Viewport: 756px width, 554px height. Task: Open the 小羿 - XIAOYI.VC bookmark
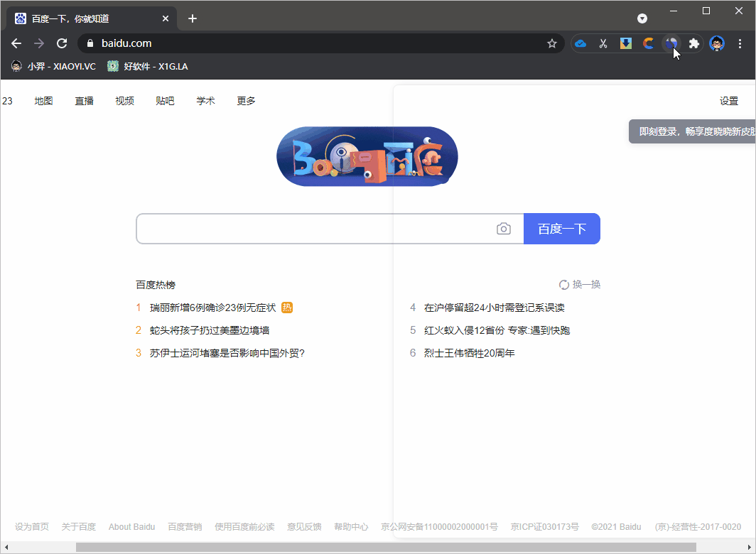tap(53, 66)
